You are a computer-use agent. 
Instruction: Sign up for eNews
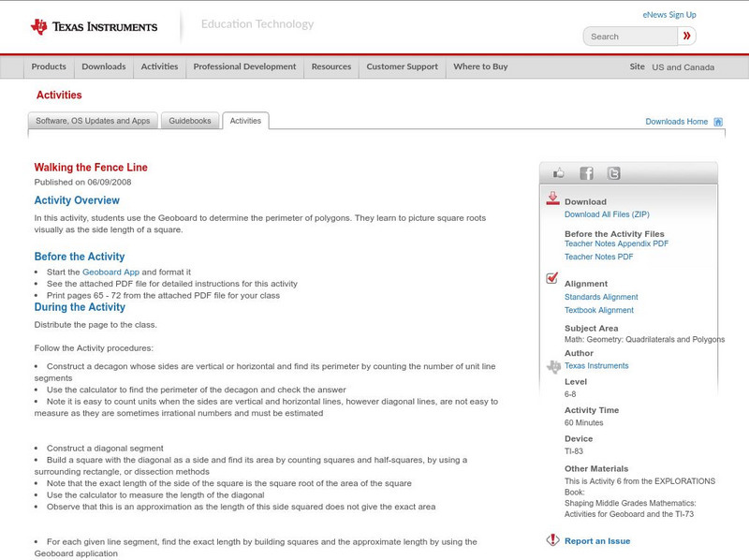pyautogui.click(x=668, y=14)
